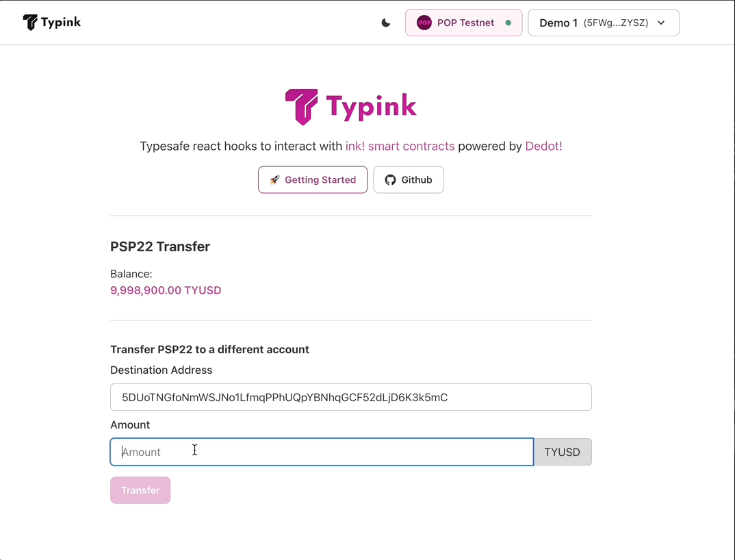
Task: Expand the Demo 1 account chevron
Action: pos(661,23)
